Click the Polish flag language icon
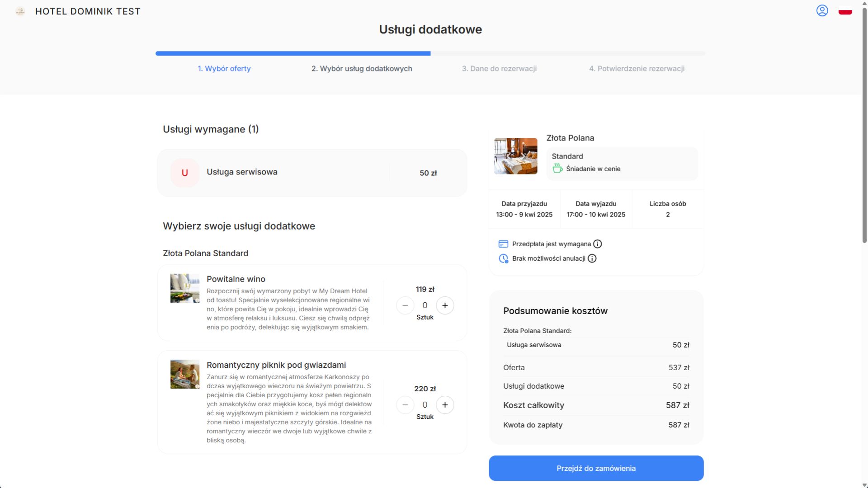Image resolution: width=868 pixels, height=488 pixels. (x=845, y=11)
